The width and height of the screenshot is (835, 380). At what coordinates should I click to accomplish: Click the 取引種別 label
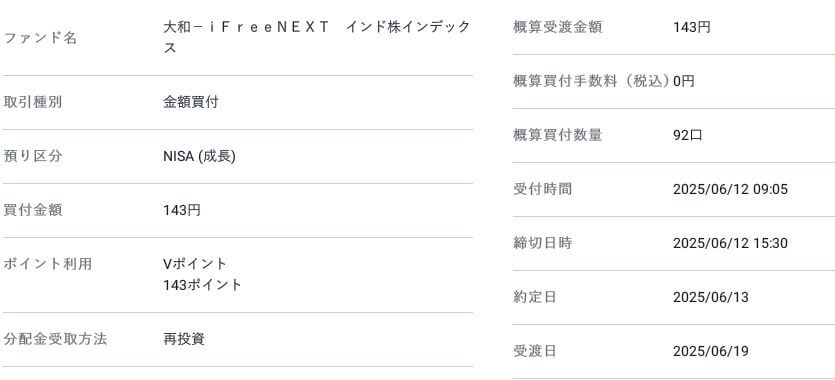pyautogui.click(x=33, y=102)
